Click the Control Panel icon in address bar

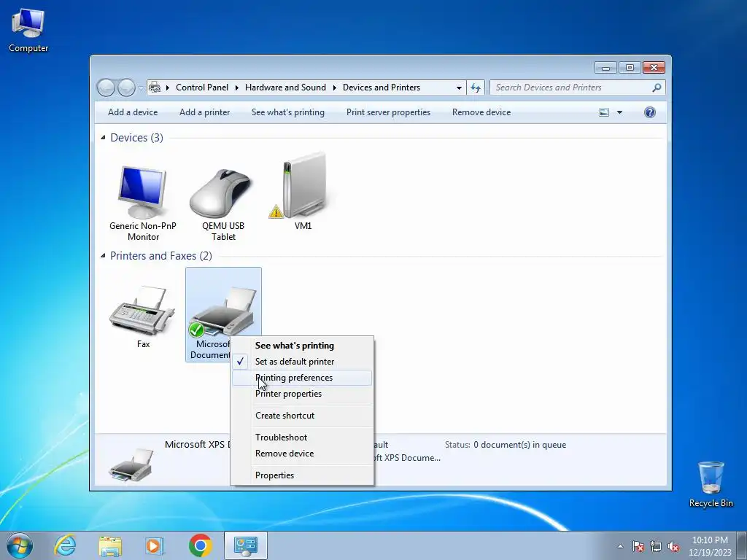(155, 87)
